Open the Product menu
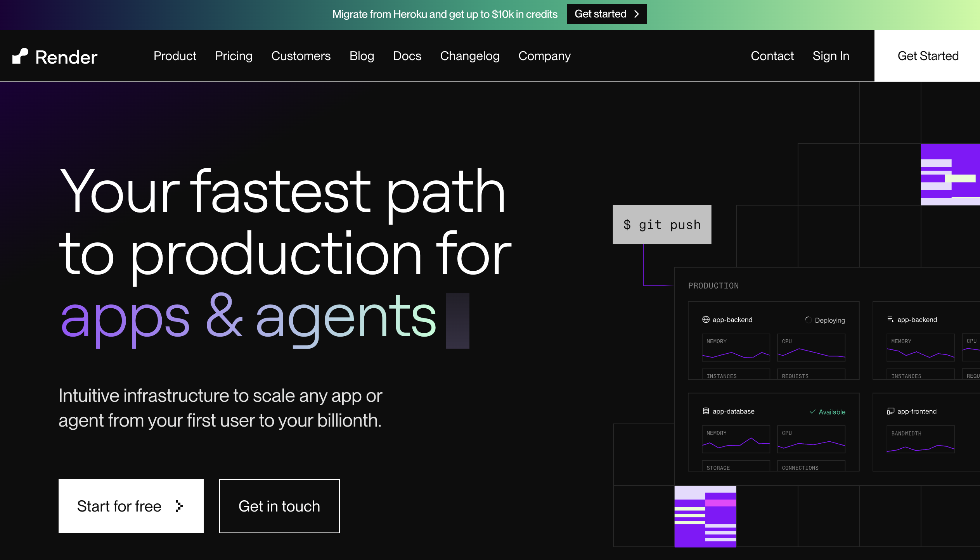Image resolution: width=980 pixels, height=560 pixels. pyautogui.click(x=175, y=56)
